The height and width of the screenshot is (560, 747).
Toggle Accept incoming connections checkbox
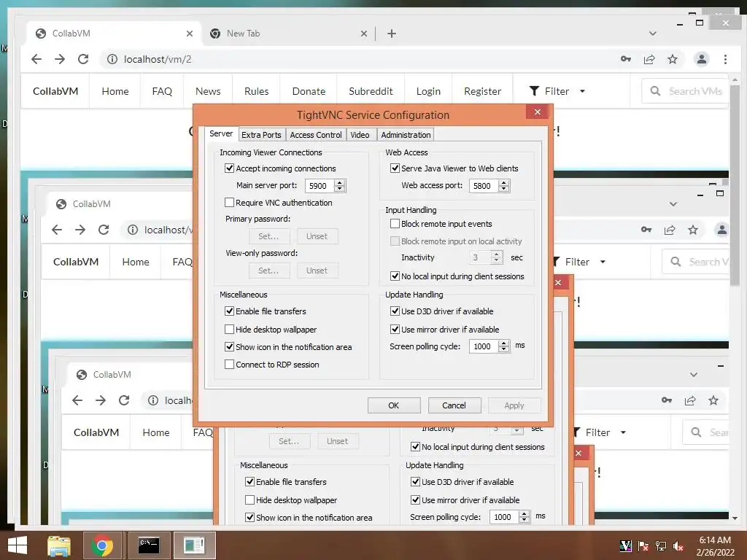(x=229, y=168)
